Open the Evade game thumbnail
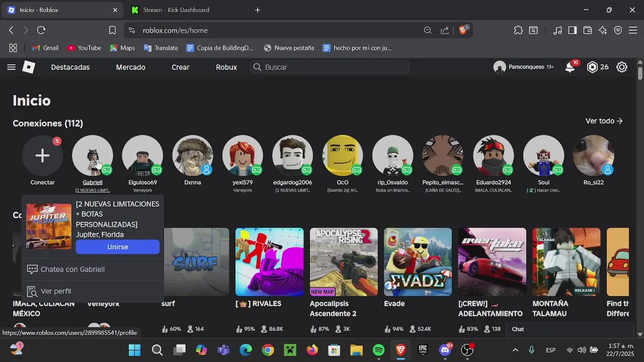 [x=418, y=262]
